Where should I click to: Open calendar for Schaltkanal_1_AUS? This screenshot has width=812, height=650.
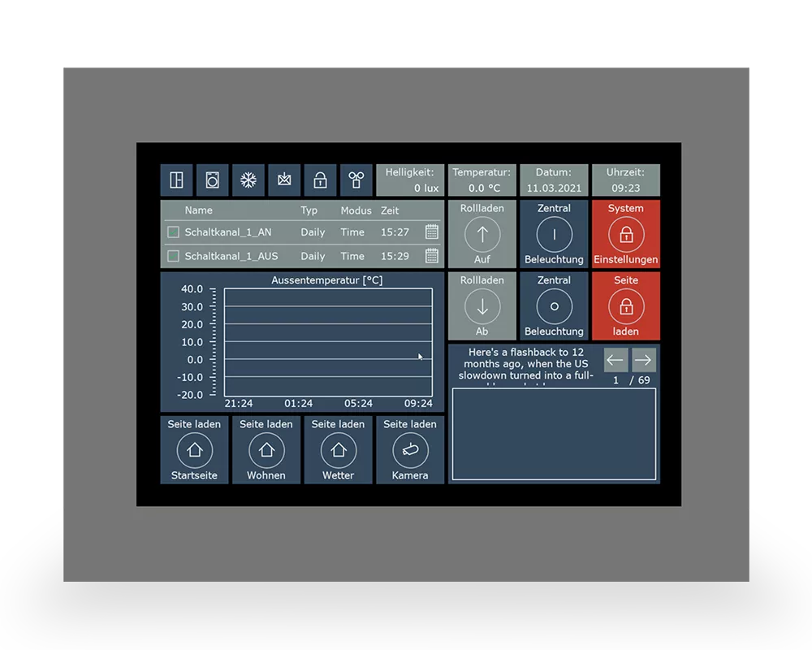pyautogui.click(x=432, y=256)
